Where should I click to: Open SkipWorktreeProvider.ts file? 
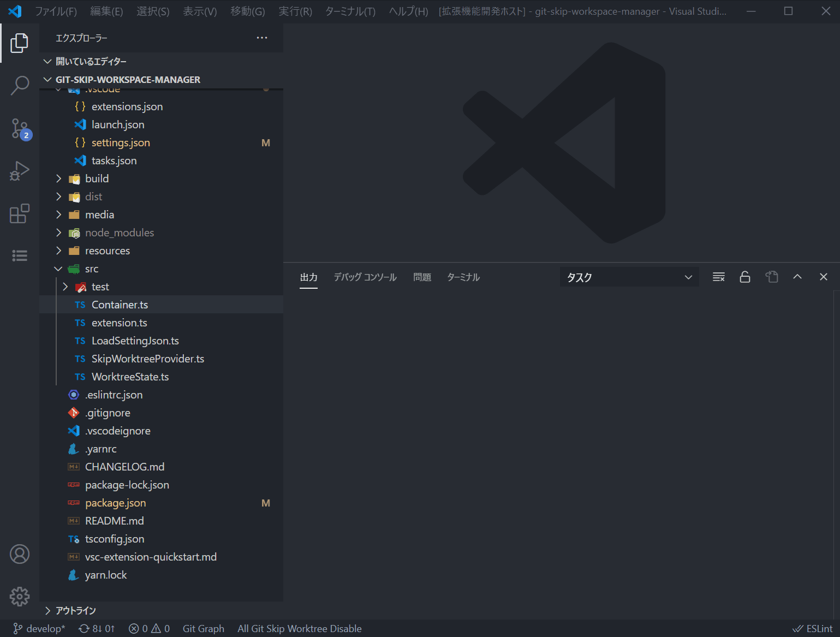point(161,359)
